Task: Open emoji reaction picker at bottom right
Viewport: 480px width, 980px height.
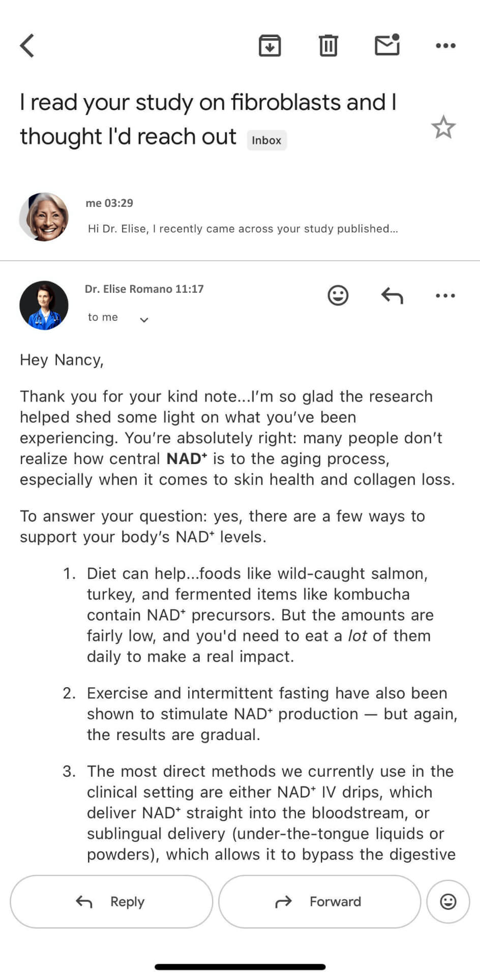Action: (448, 901)
